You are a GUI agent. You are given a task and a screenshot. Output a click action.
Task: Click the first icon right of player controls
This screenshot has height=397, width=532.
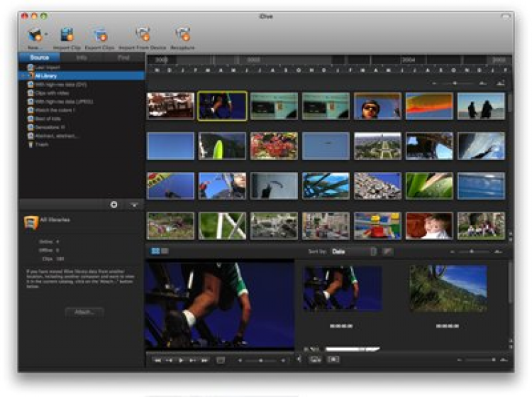pos(316,359)
